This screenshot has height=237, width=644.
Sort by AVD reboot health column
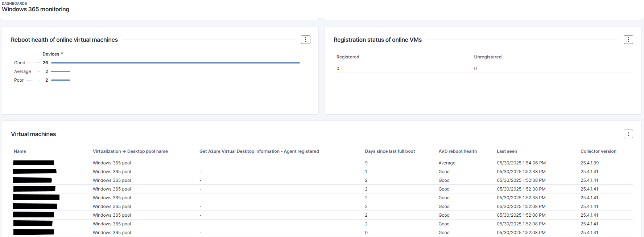[x=458, y=151]
